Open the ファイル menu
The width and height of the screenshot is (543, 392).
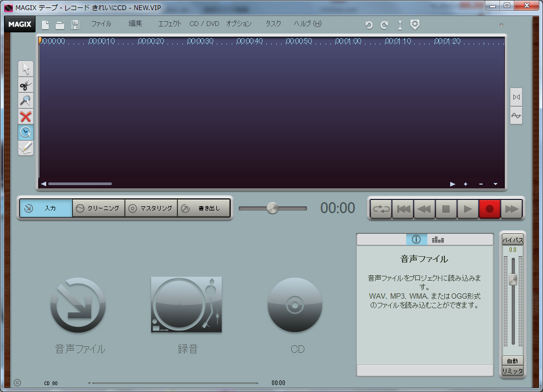101,24
